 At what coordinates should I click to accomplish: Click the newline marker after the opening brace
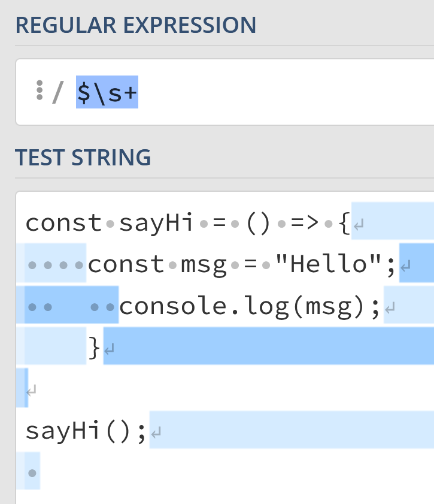click(x=359, y=226)
